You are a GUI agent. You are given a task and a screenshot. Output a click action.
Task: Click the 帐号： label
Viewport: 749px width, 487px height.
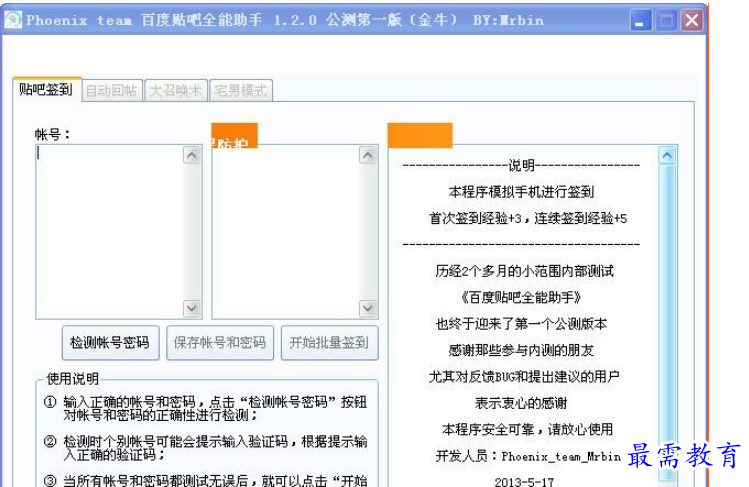(x=52, y=135)
